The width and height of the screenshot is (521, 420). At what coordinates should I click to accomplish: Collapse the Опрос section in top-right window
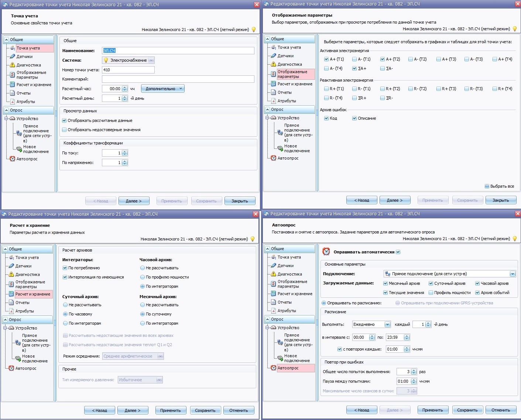click(267, 109)
